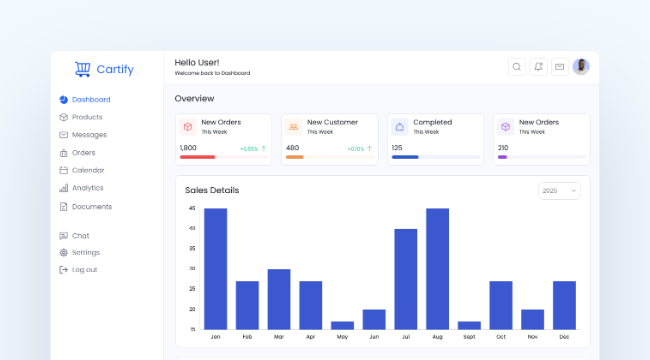This screenshot has width=650, height=360.
Task: Open the 2025 year dropdown
Action: tap(559, 191)
